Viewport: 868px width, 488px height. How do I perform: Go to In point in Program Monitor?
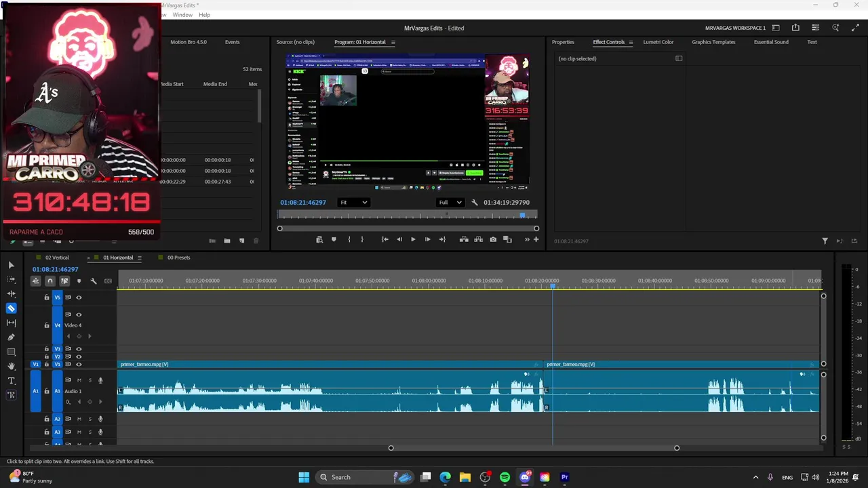(x=384, y=239)
